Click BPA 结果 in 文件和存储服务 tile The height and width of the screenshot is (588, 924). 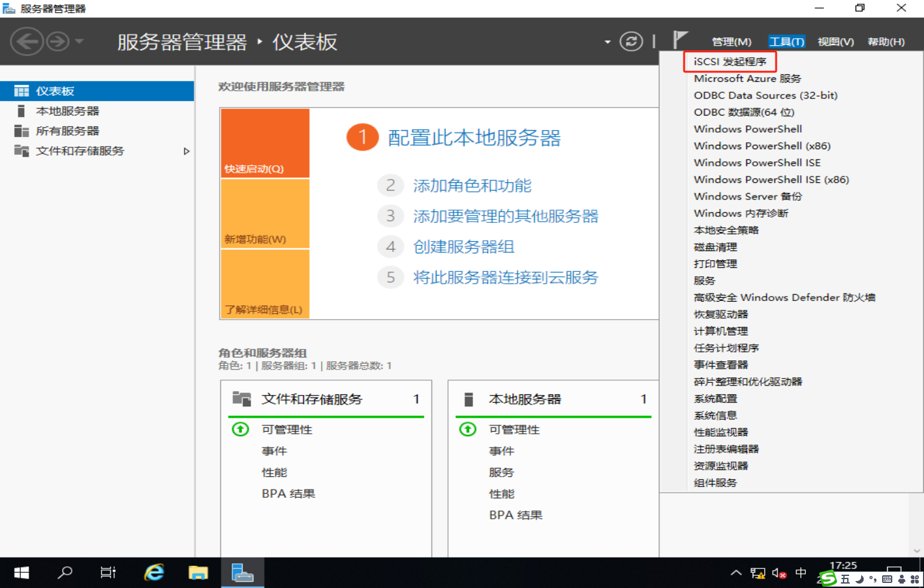tap(288, 493)
